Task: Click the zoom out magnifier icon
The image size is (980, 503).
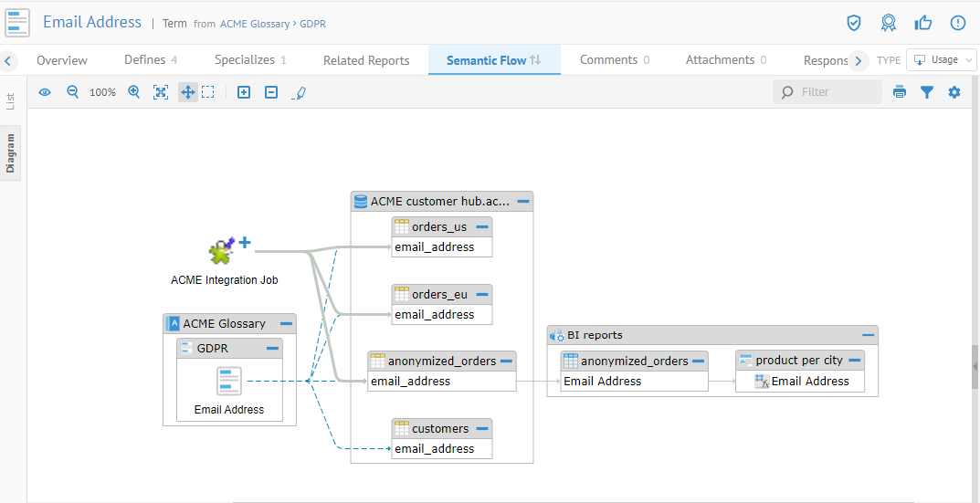Action: [73, 92]
